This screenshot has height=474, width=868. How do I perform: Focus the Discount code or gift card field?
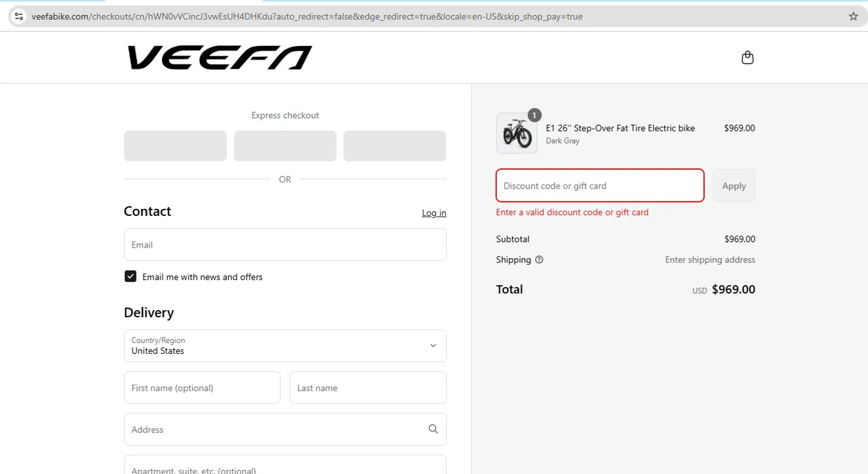600,186
